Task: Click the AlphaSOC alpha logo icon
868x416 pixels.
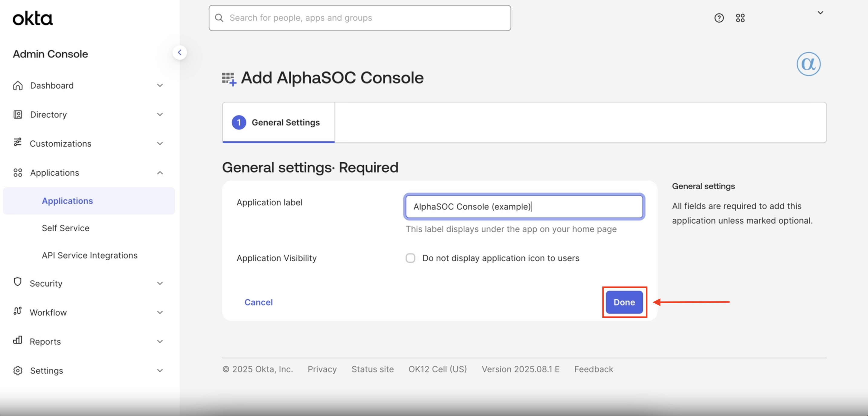Action: tap(808, 64)
